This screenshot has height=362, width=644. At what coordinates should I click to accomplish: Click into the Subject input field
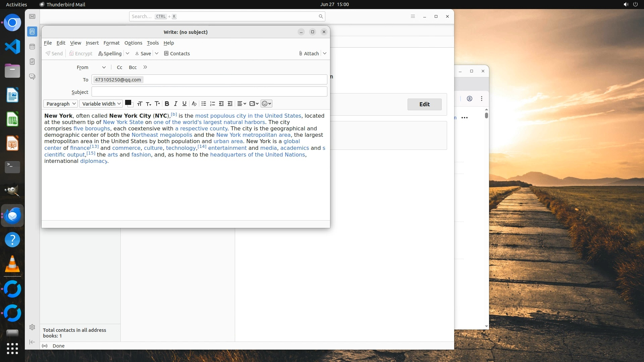(x=209, y=92)
